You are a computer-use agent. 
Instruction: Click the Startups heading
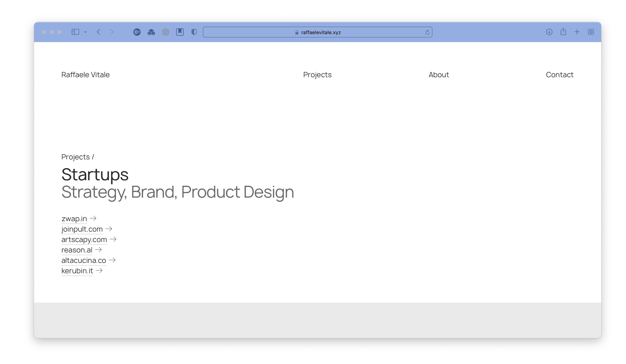[95, 175]
